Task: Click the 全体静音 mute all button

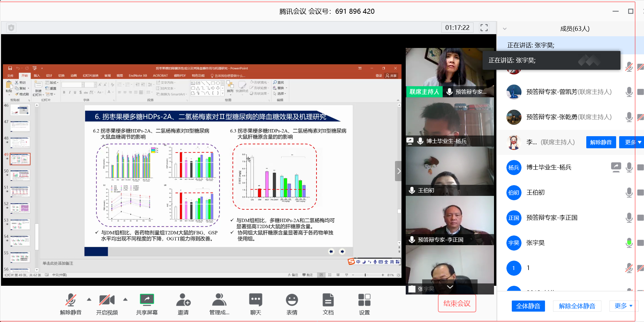Action: click(x=528, y=306)
